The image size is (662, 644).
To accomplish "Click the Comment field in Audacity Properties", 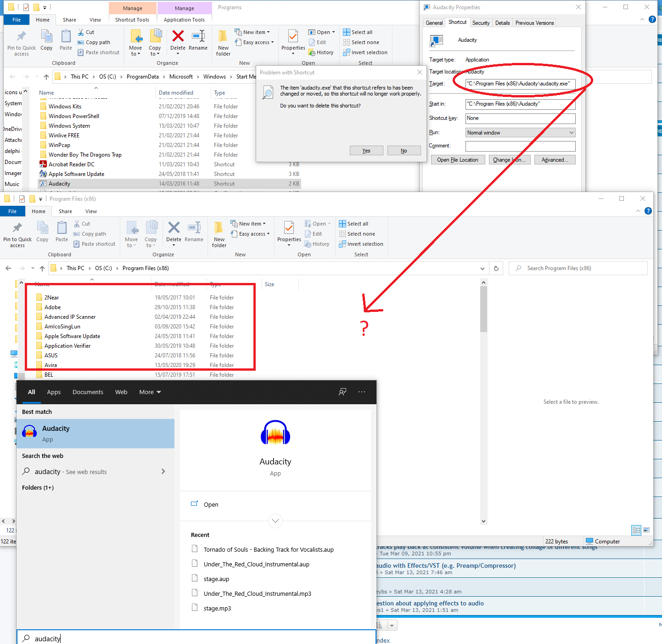I will 520,146.
